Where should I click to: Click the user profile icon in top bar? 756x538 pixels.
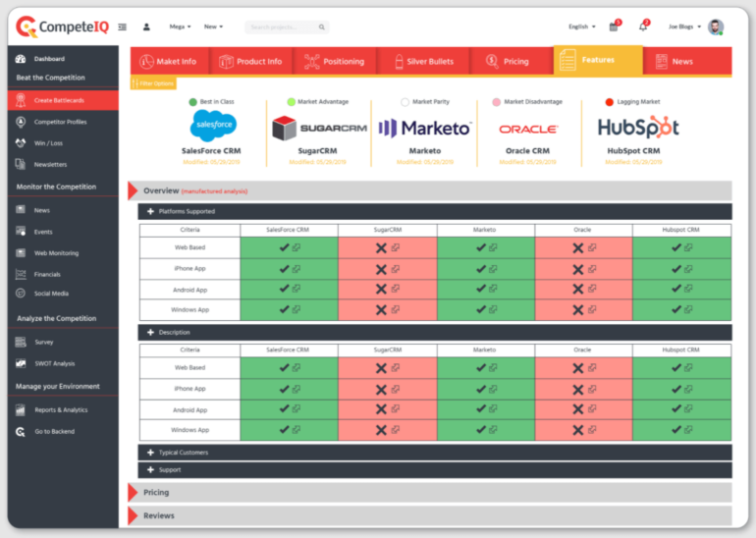(x=146, y=27)
